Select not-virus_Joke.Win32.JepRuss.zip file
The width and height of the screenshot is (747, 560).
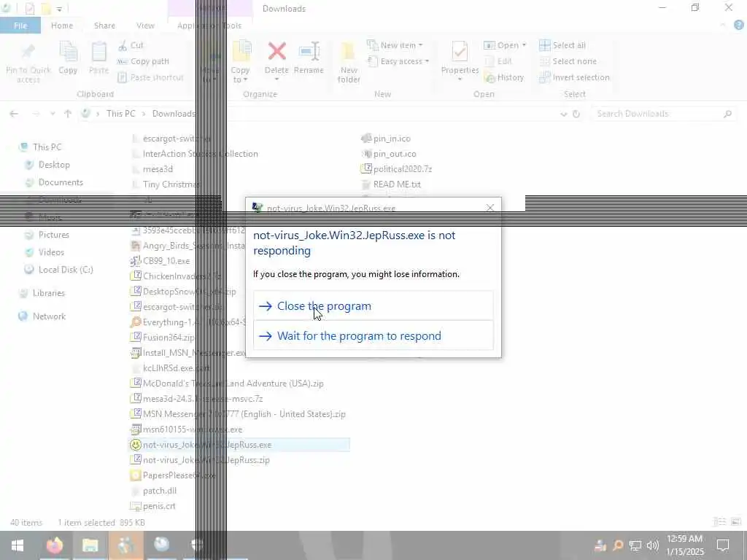click(200, 460)
